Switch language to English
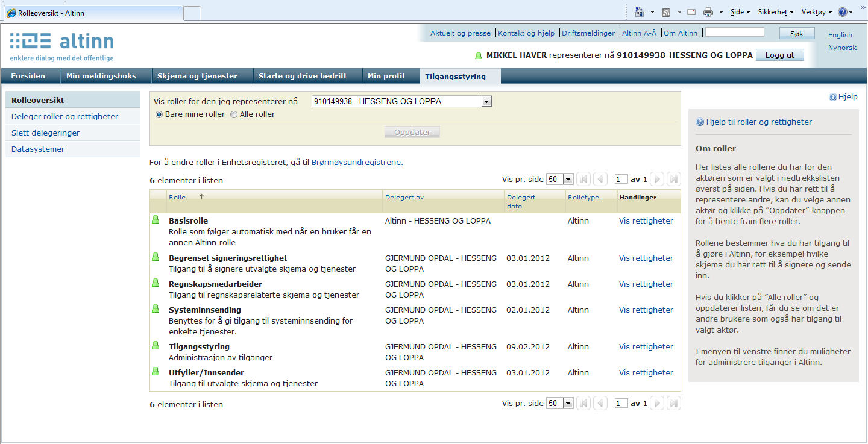 pos(840,35)
